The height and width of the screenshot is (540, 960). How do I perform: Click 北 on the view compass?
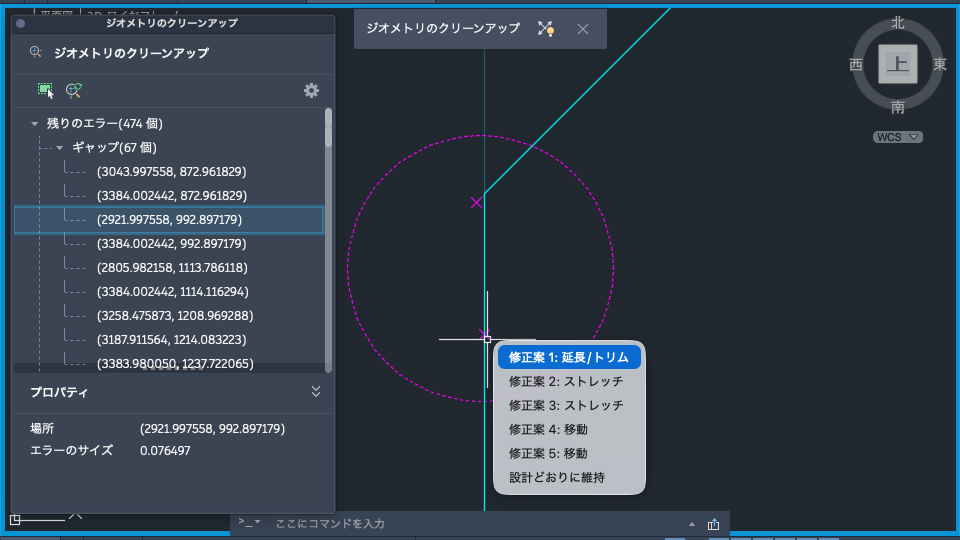(x=898, y=23)
